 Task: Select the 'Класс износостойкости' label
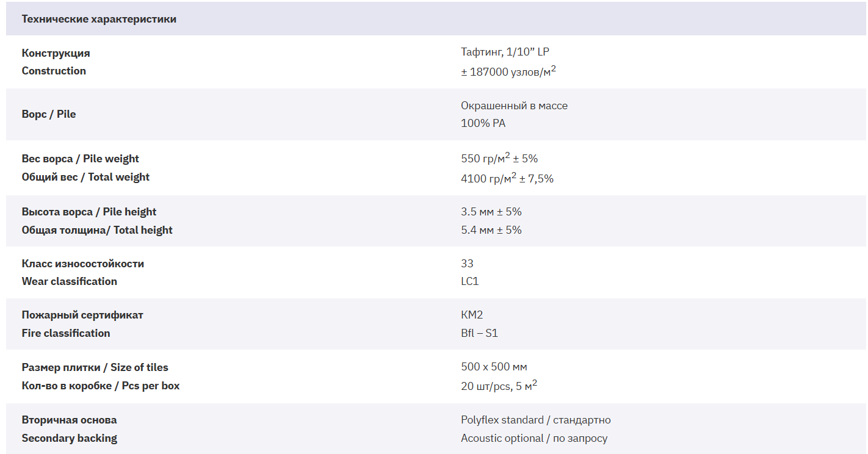click(83, 264)
